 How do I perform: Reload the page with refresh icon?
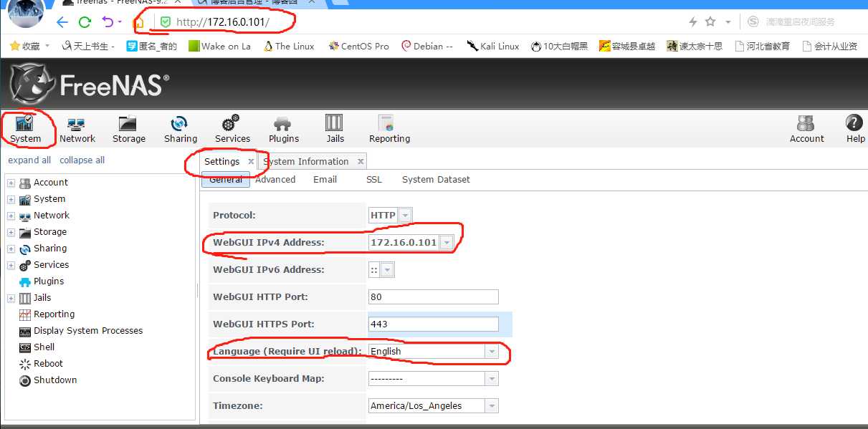pos(85,22)
